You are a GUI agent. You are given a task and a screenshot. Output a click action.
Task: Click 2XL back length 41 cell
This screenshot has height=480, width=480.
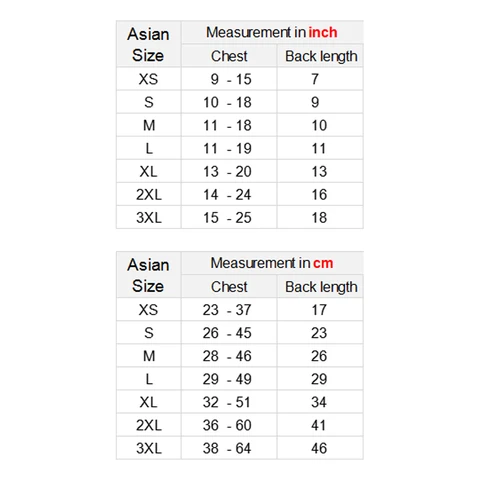click(x=319, y=425)
